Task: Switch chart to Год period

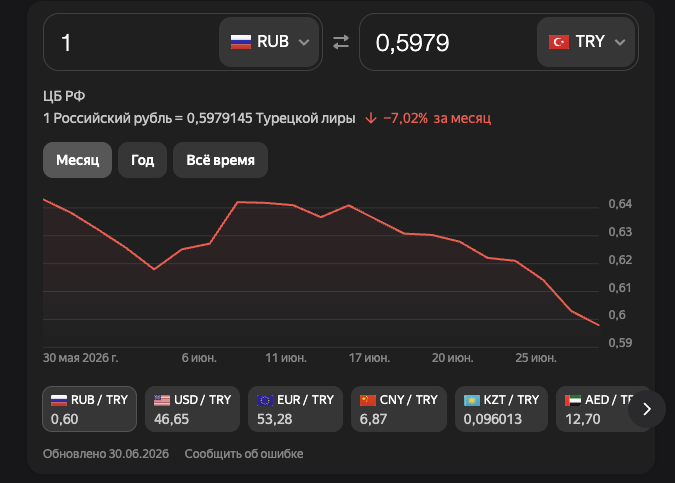Action: point(142,160)
